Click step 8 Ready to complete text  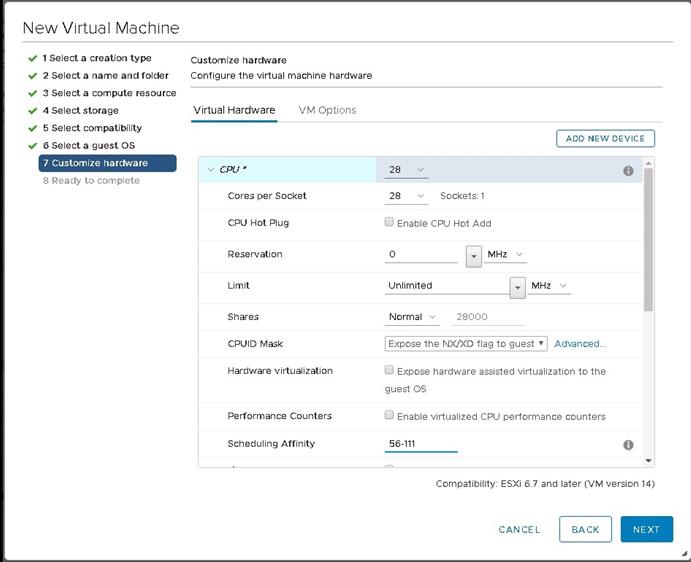tap(91, 181)
